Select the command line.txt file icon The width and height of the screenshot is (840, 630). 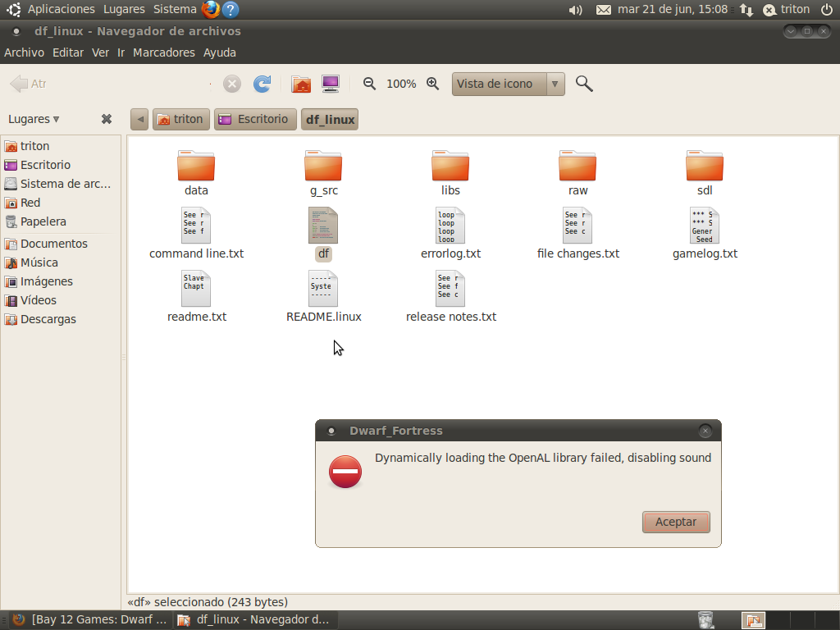(196, 226)
